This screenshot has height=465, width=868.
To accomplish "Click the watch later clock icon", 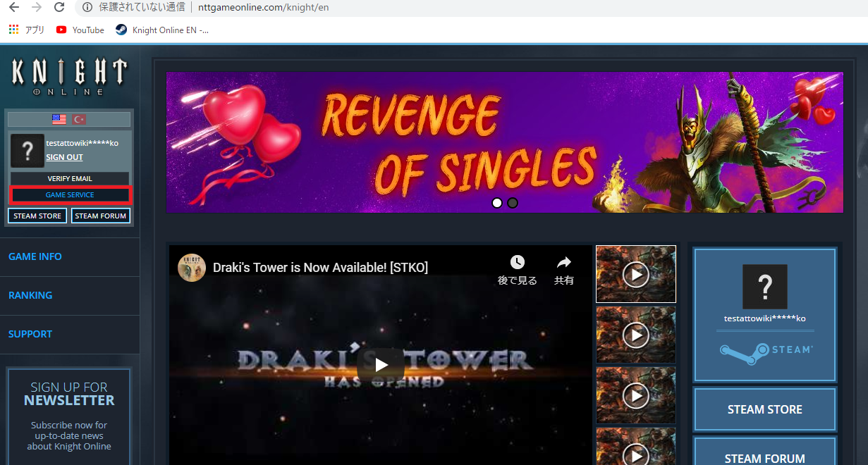I will point(518,262).
